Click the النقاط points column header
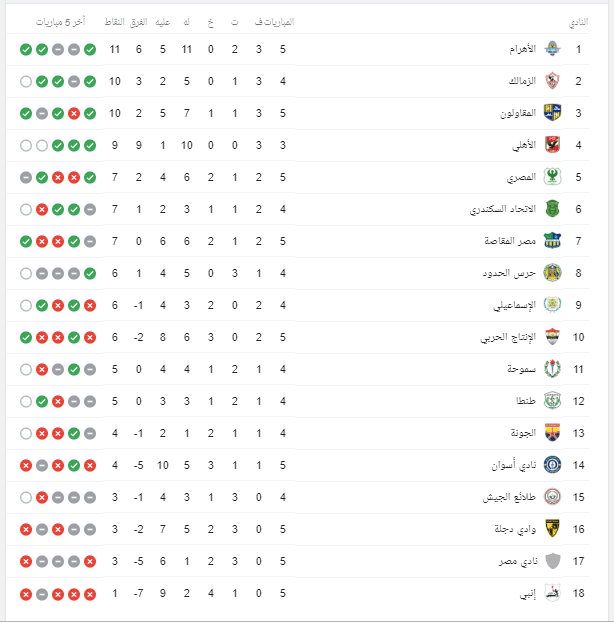 115,22
